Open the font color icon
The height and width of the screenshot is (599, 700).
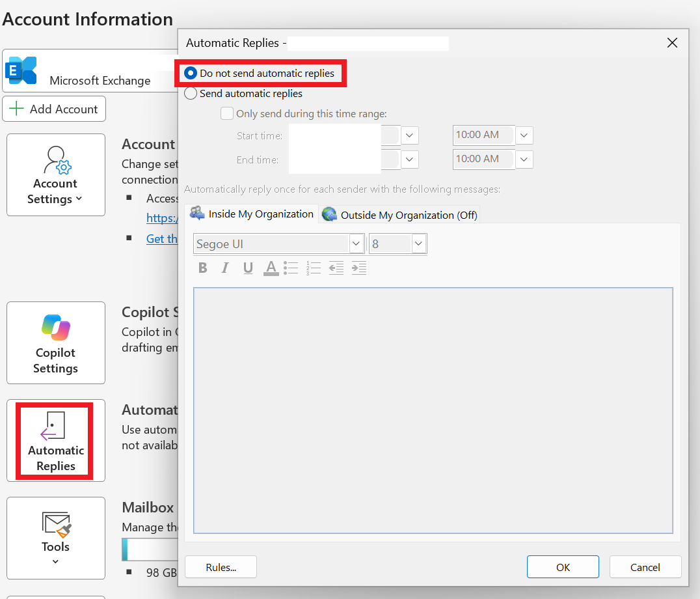pos(271,268)
